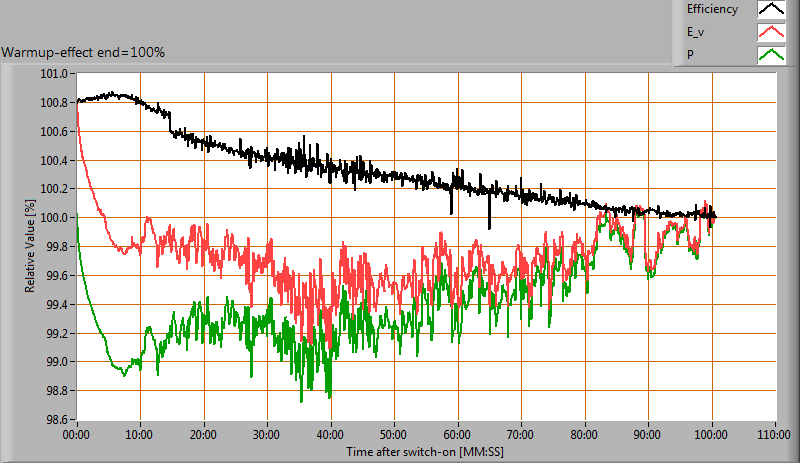
Task: Click the 99.0 tick label on Y axis
Action: [53, 362]
